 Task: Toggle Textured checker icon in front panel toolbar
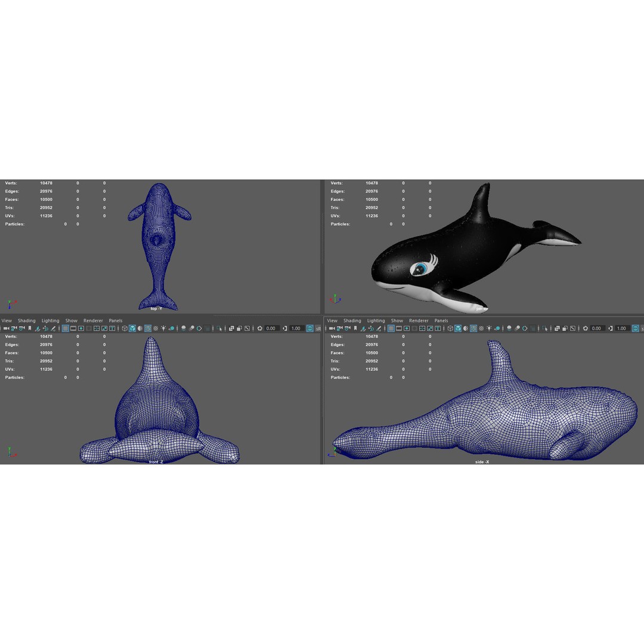pyautogui.click(x=156, y=328)
